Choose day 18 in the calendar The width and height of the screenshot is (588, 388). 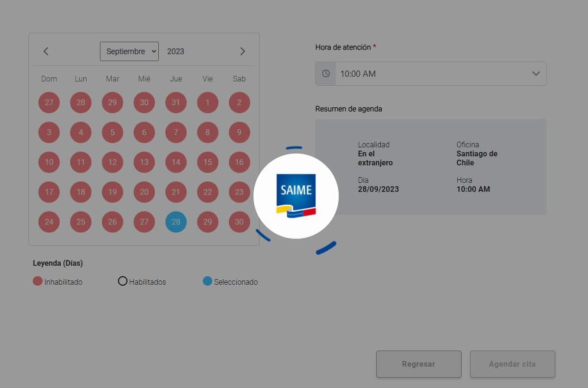(x=81, y=192)
